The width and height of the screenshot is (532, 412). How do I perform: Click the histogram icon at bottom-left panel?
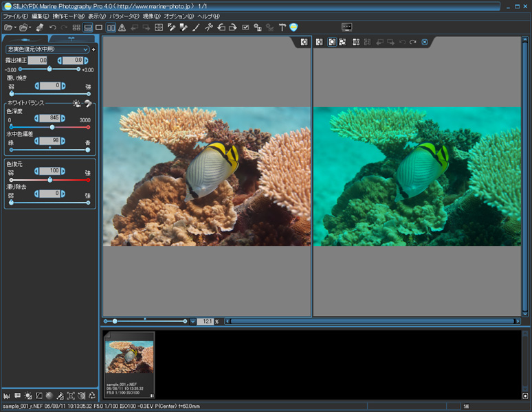(x=6, y=396)
